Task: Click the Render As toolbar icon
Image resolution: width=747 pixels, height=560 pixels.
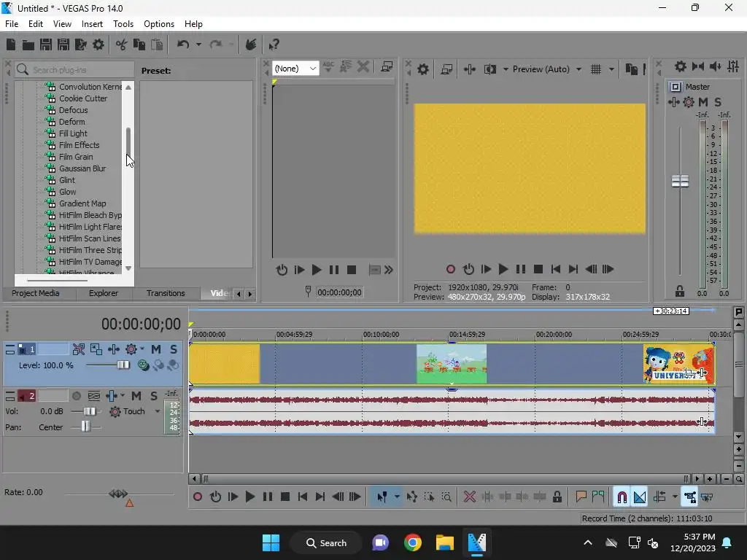Action: point(81,44)
